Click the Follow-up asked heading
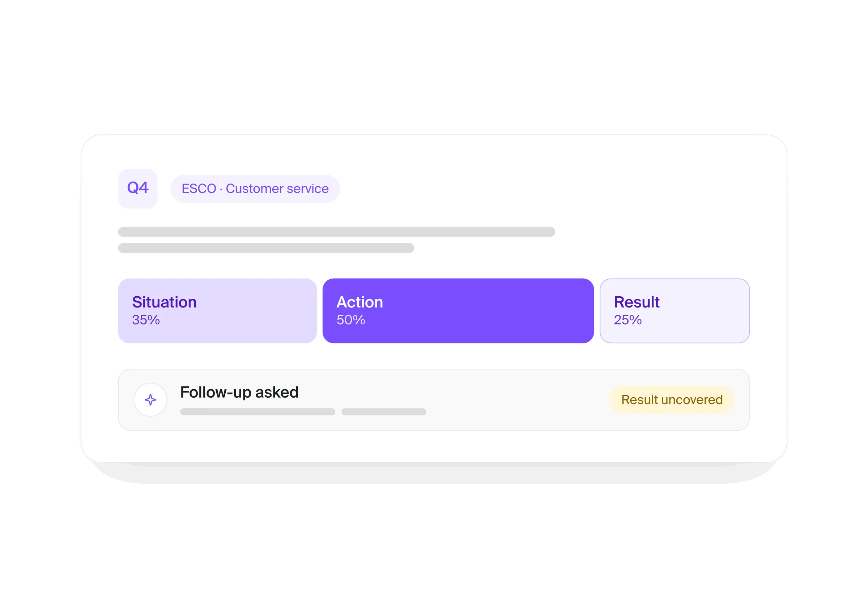868x597 pixels. 239,392
